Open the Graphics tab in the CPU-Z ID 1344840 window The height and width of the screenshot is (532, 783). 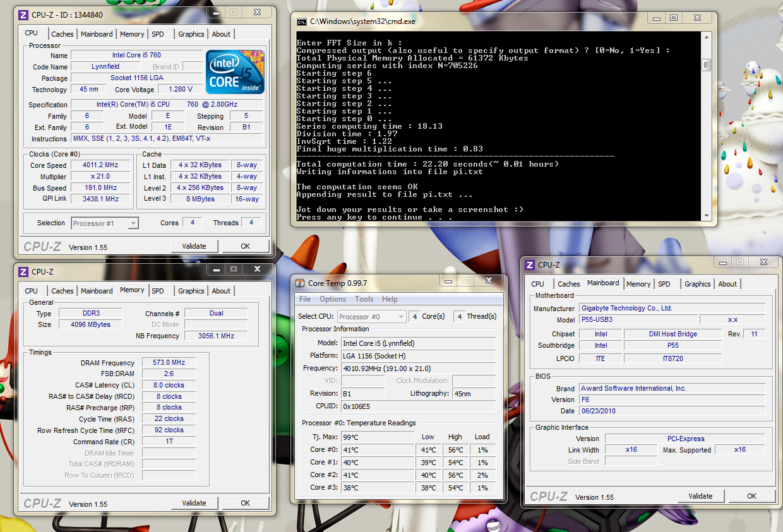click(191, 34)
